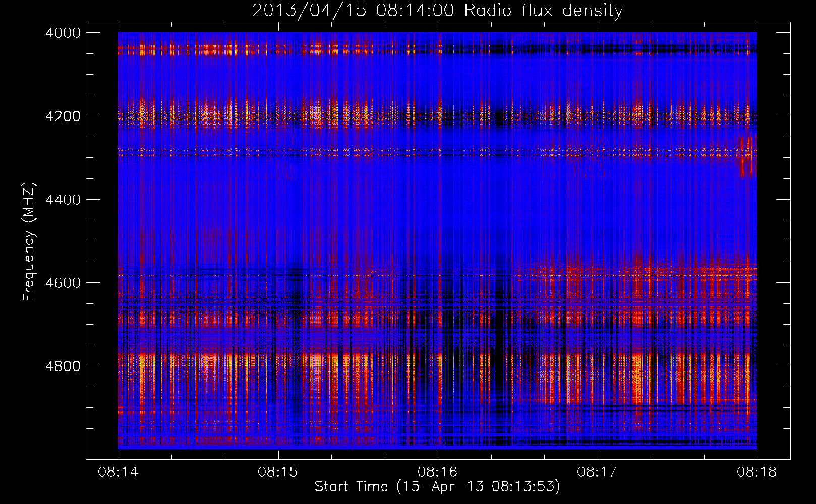Click the 'Start Time (15-Apr-13 08:13:53)' axis title
The width and height of the screenshot is (816, 504).
click(437, 487)
